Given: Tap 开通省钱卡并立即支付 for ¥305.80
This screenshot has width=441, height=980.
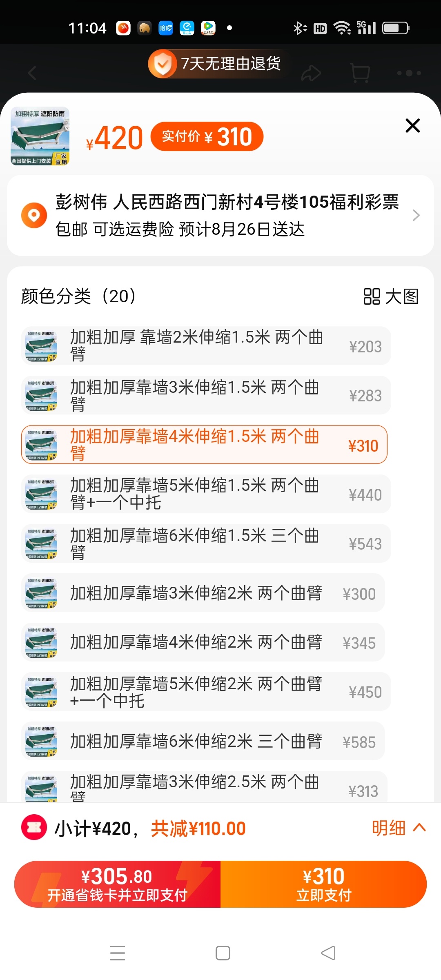Looking at the screenshot, I should coord(118,884).
